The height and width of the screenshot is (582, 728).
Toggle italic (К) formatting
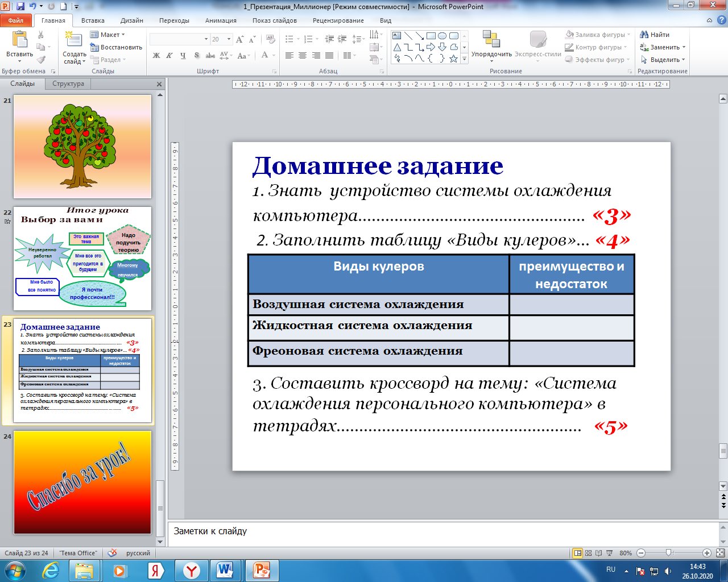[x=169, y=56]
